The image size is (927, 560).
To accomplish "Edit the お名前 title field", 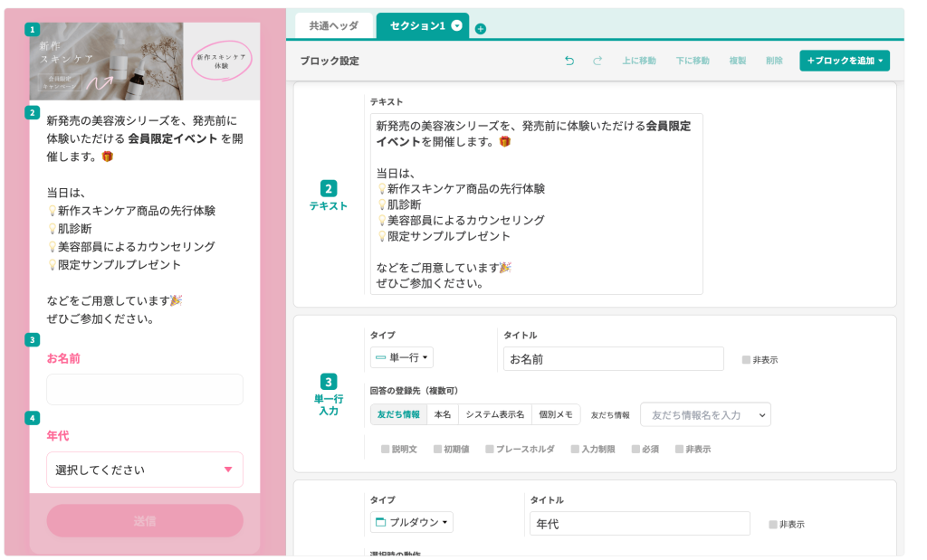I will (x=613, y=358).
